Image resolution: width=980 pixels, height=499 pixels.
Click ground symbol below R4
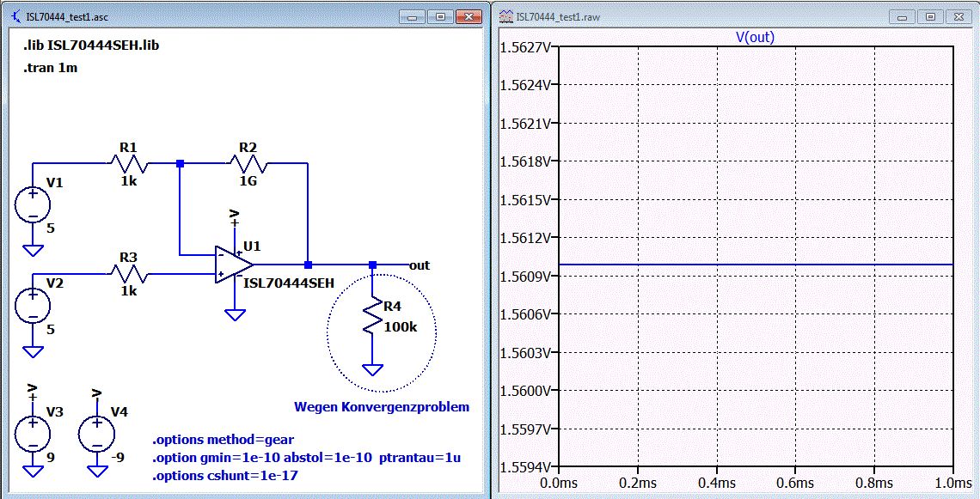point(372,369)
